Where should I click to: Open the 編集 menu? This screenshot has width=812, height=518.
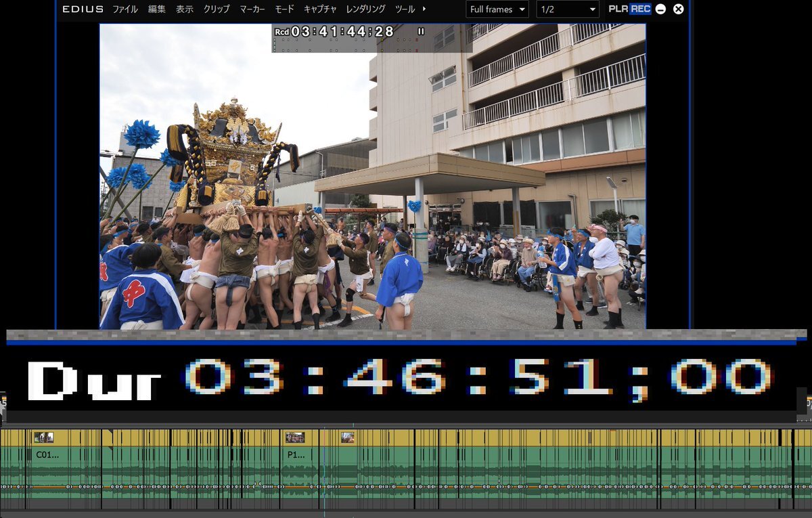pos(157,9)
